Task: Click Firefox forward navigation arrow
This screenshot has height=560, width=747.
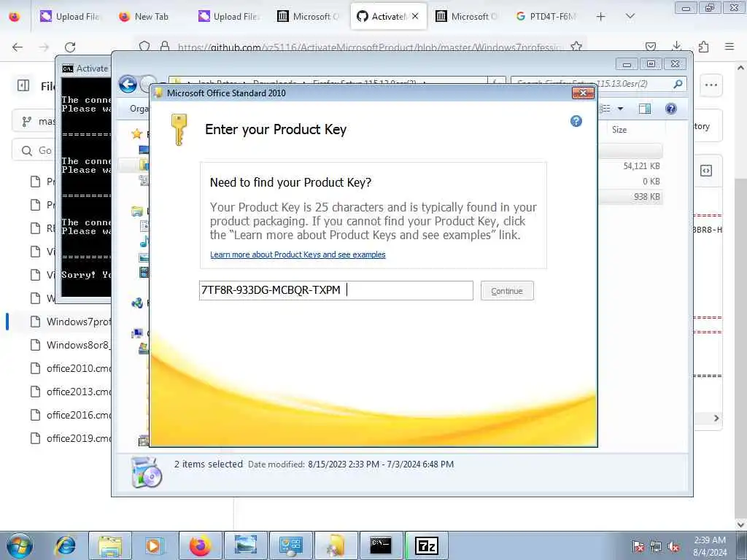Action: tap(44, 47)
